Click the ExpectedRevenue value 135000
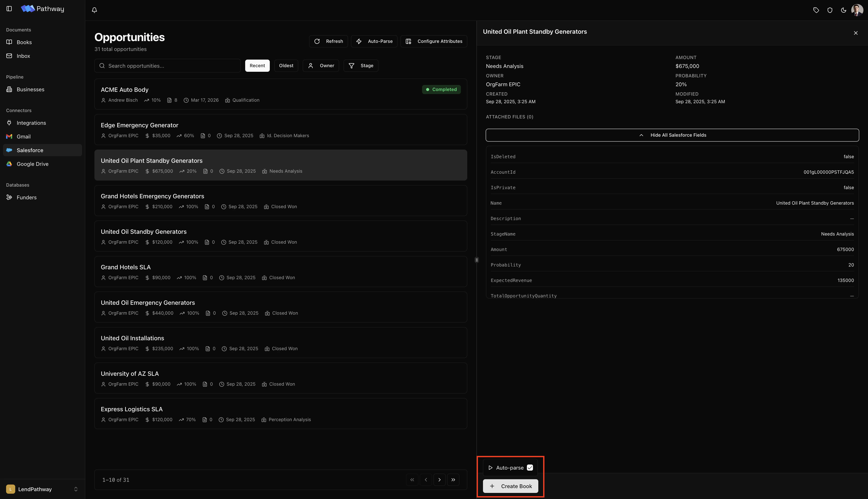868x499 pixels. [x=845, y=280]
